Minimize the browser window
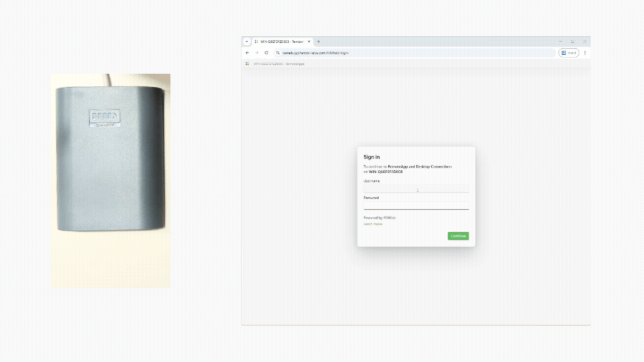Screen dimensions: 644x362 pyautogui.click(x=560, y=42)
